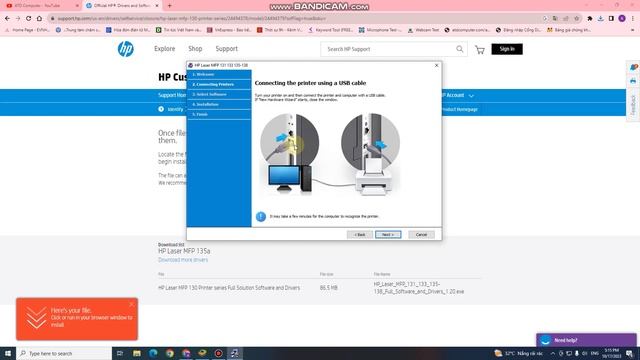Switch to the YouTube browser tab
Screen dimensions: 640x360
click(x=40, y=6)
